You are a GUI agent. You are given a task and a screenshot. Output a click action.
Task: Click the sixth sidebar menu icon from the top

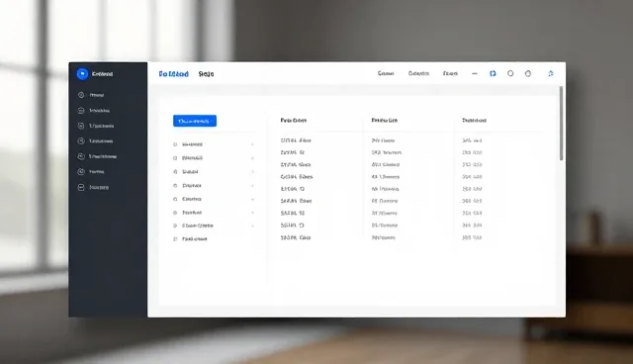click(81, 171)
